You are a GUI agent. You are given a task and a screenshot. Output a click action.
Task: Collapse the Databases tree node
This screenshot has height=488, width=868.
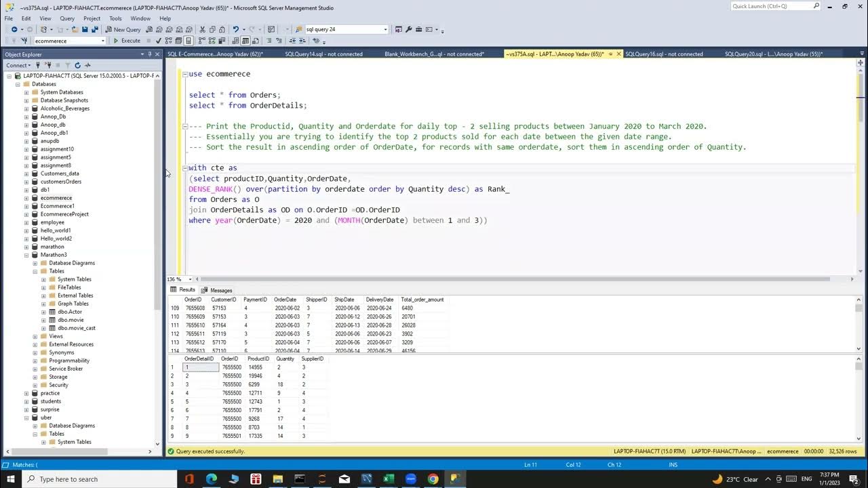18,84
